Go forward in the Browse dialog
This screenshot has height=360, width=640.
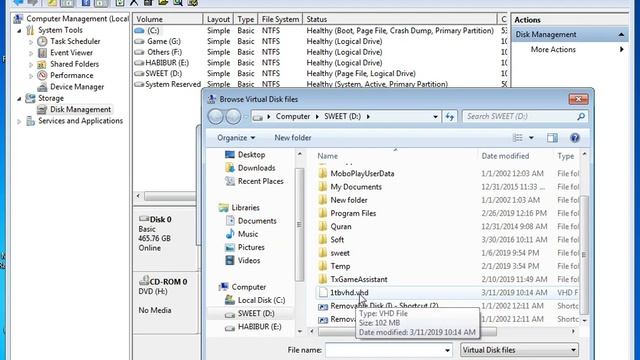pyautogui.click(x=233, y=117)
